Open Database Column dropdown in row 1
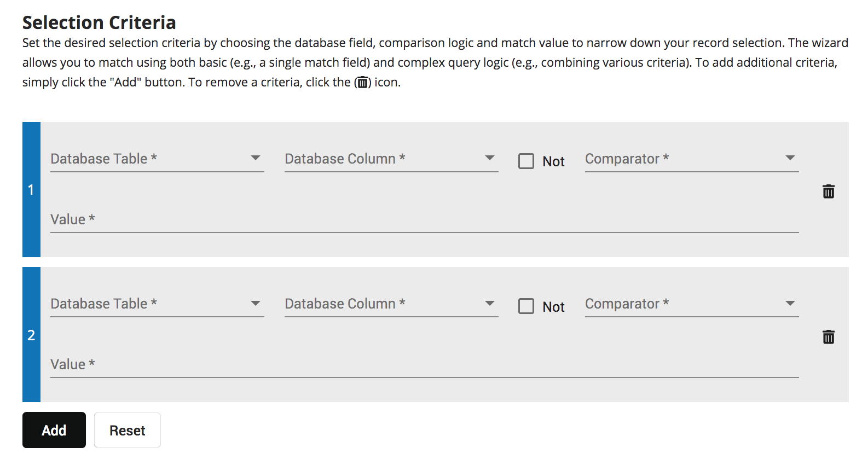 pyautogui.click(x=391, y=159)
